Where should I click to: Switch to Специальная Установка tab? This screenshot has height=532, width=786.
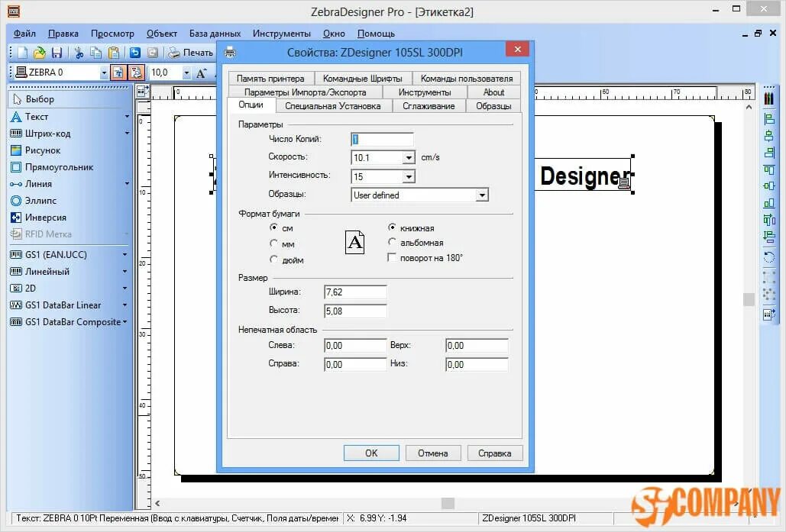tap(332, 106)
